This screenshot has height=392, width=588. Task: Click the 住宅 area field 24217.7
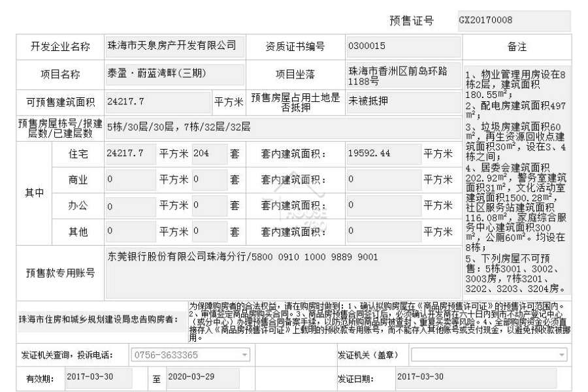pos(131,154)
